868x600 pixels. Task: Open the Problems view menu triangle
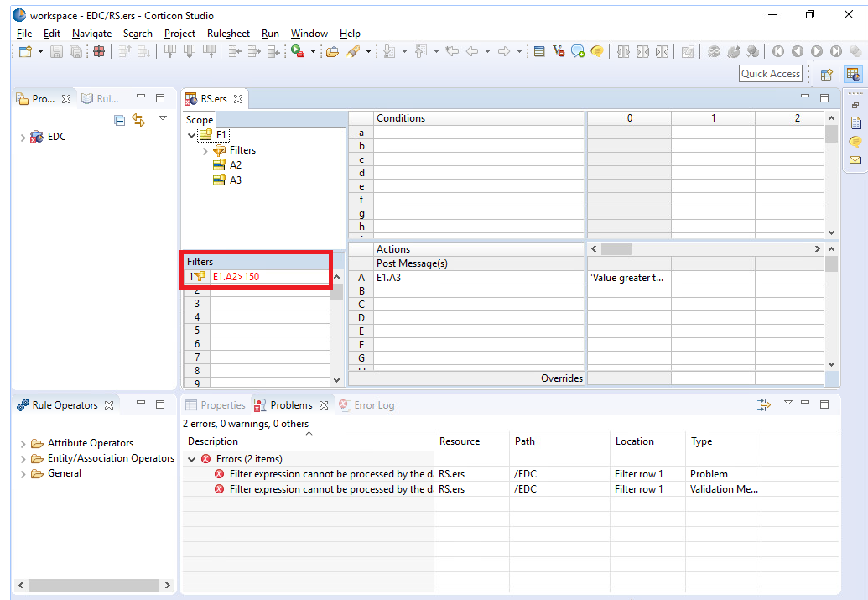click(x=788, y=403)
